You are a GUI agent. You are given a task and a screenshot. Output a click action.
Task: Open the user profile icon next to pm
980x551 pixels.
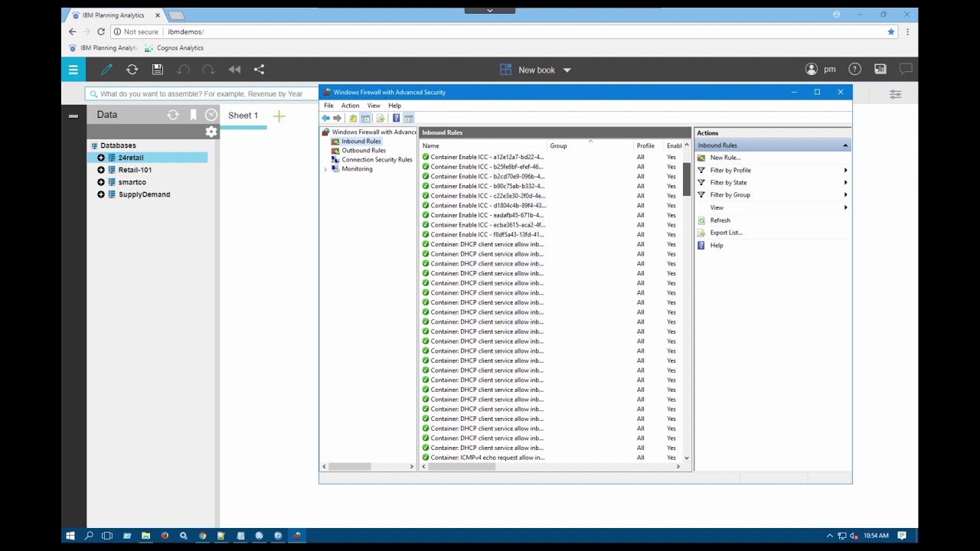(812, 70)
